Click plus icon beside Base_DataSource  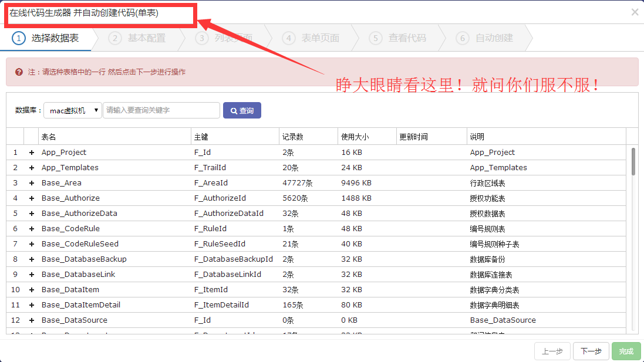[32, 320]
